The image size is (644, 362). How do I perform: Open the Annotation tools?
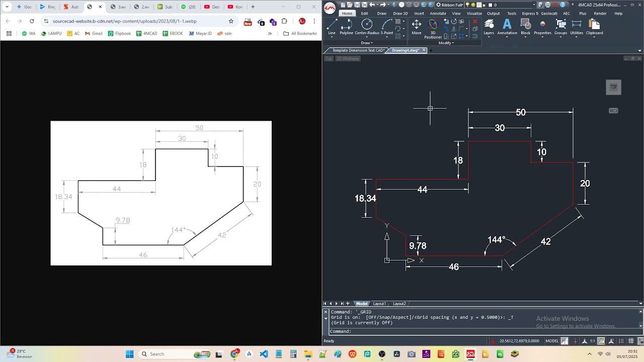point(507,27)
